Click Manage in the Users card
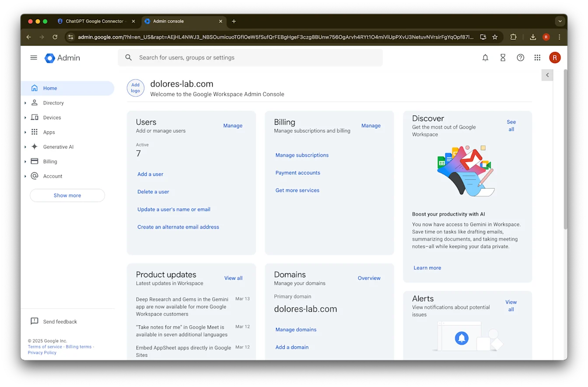 233,126
